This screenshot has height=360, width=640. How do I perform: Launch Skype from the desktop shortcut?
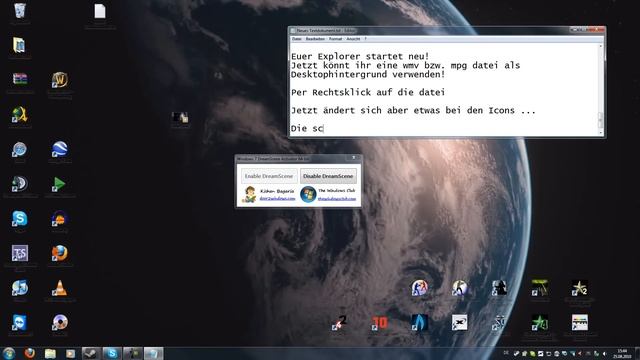[x=20, y=219]
